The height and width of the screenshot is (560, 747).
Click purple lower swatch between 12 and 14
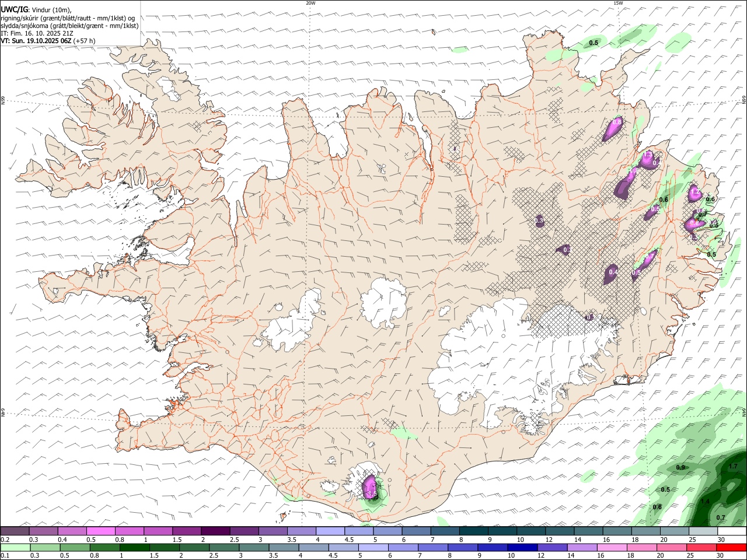[x=552, y=547]
